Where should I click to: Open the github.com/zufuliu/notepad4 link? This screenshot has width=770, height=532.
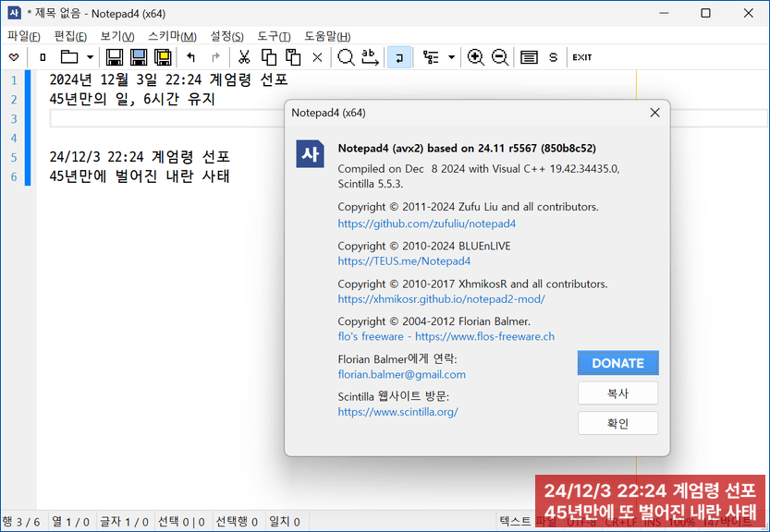pyautogui.click(x=426, y=224)
